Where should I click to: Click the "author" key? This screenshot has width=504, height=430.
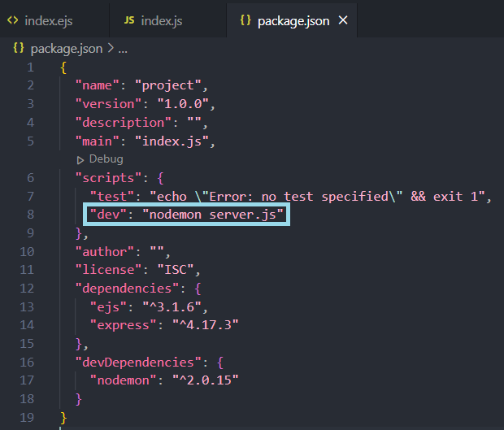coord(105,252)
